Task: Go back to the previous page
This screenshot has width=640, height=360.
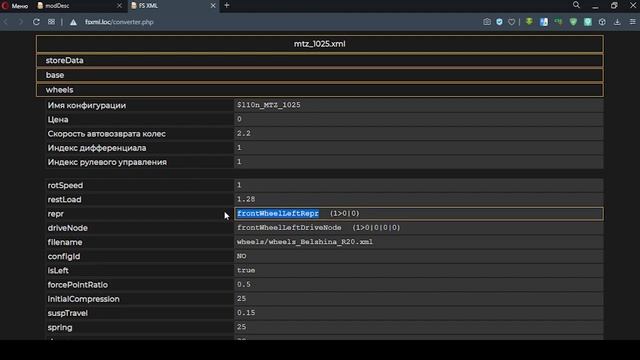Action: pyautogui.click(x=6, y=22)
